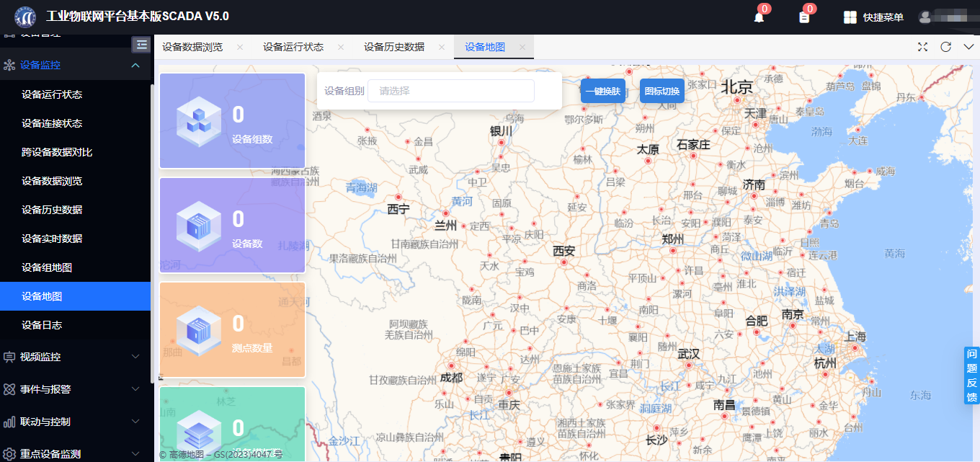Close the 设备地图 tab
980x462 pixels.
(x=522, y=48)
